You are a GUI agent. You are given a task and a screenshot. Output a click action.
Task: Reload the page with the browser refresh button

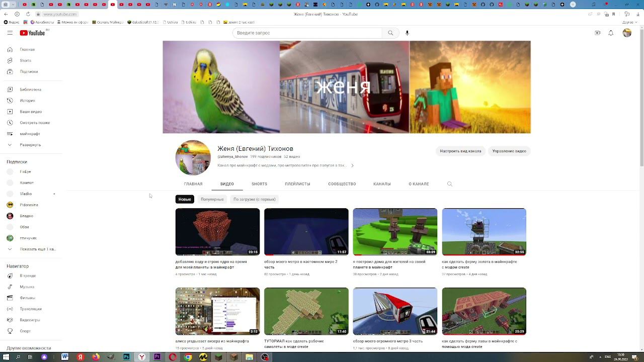28,14
